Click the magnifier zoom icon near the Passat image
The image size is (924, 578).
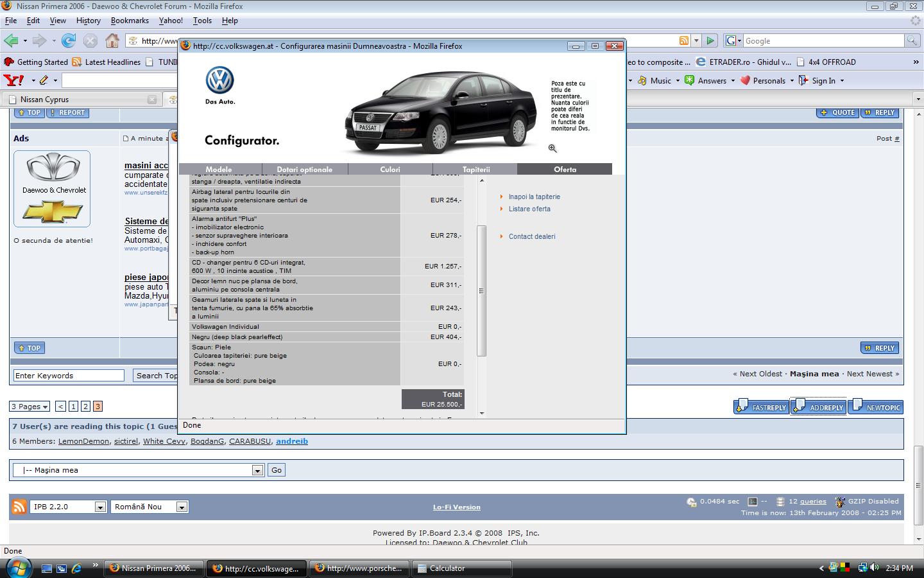(552, 148)
